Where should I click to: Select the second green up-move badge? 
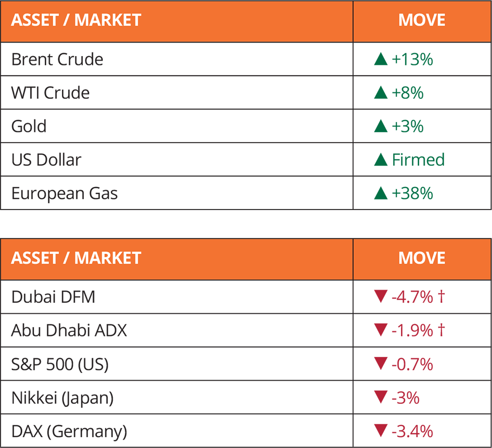401,92
